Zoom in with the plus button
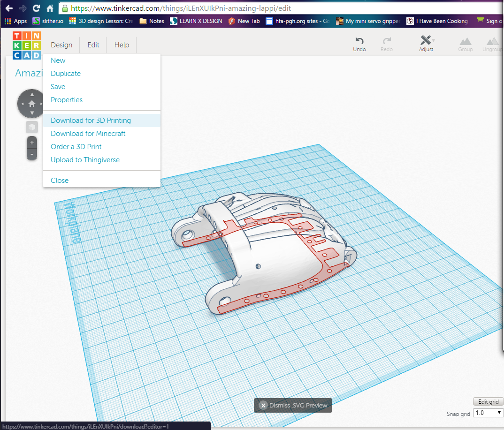 (32, 143)
